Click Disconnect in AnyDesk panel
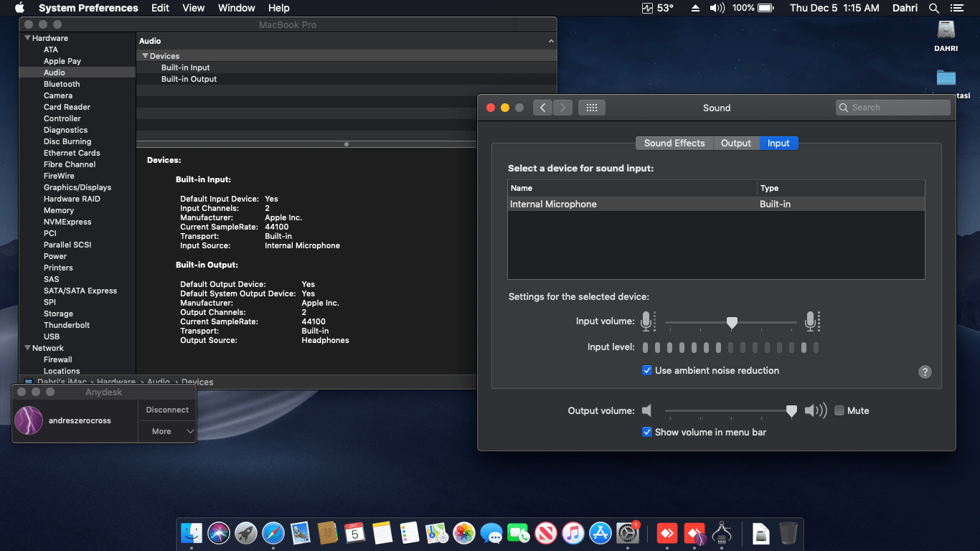Screen dimensions: 980x551 (167, 410)
